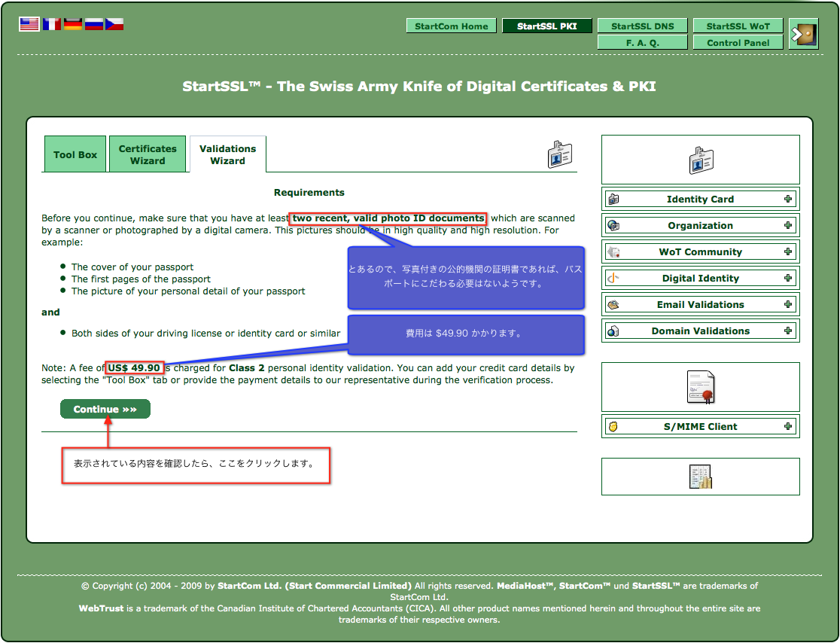
Task: Click the Continue button
Action: (x=105, y=409)
